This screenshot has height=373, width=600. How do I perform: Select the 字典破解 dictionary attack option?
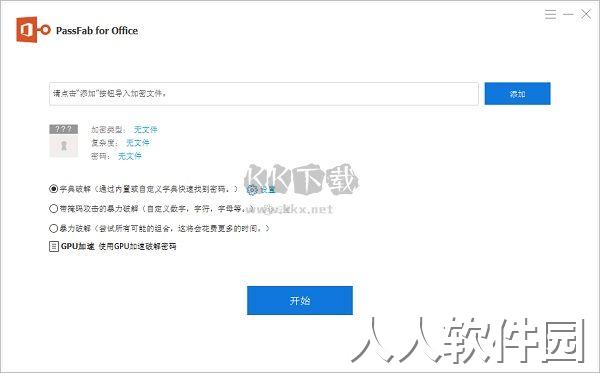pos(54,189)
